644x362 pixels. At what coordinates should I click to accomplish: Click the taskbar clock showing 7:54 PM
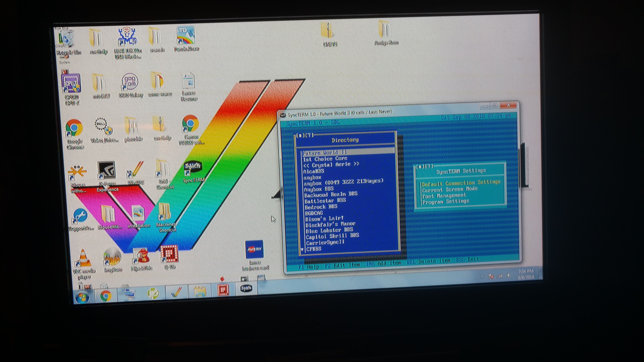click(x=526, y=274)
